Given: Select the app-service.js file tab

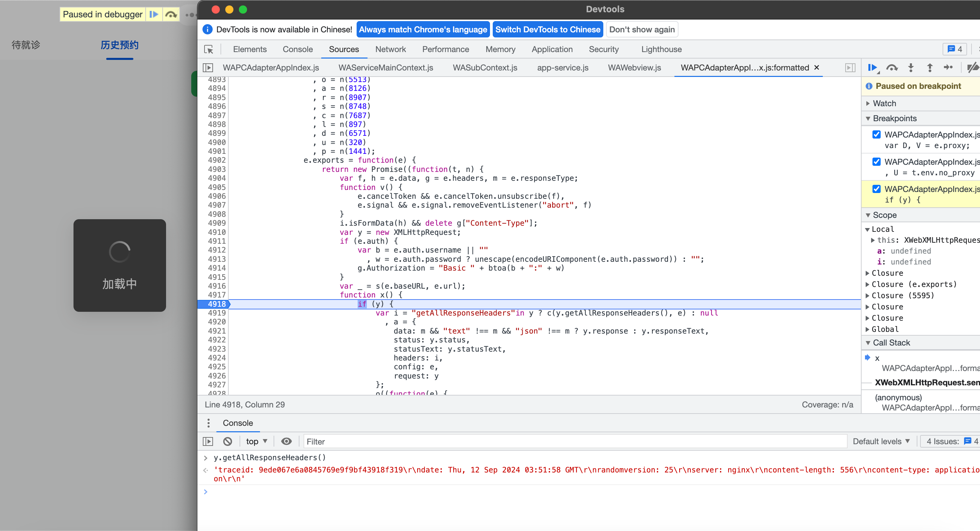Looking at the screenshot, I should pyautogui.click(x=563, y=68).
